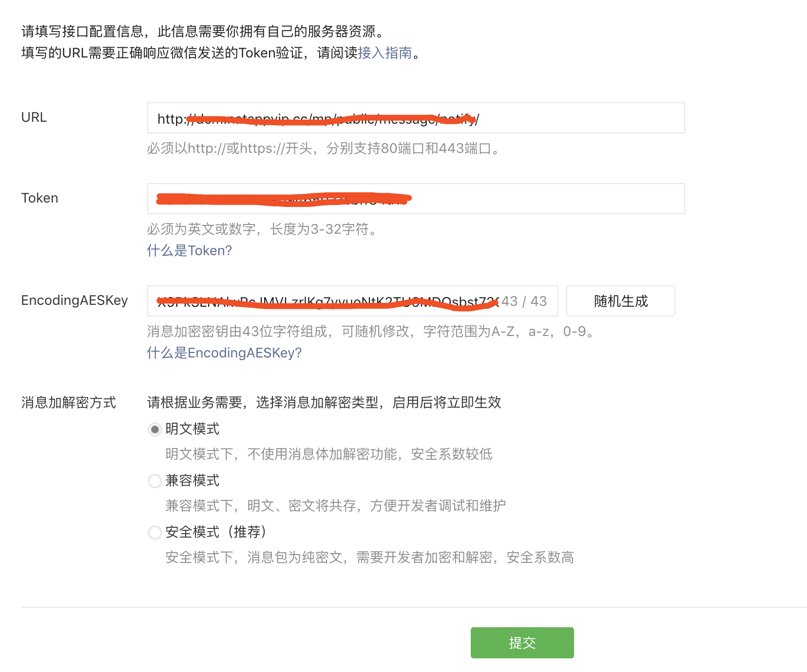This screenshot has height=672, width=807.
Task: Click the 兼容模式 description text
Action: coord(336,505)
